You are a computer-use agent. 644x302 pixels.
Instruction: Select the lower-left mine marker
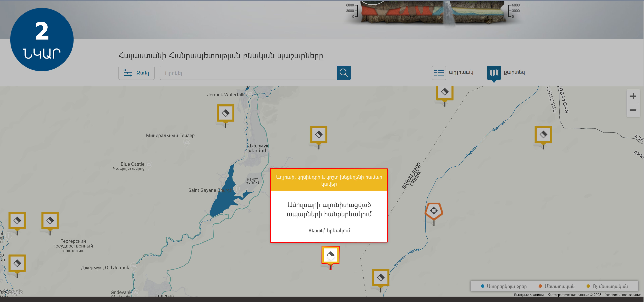pyautogui.click(x=17, y=263)
